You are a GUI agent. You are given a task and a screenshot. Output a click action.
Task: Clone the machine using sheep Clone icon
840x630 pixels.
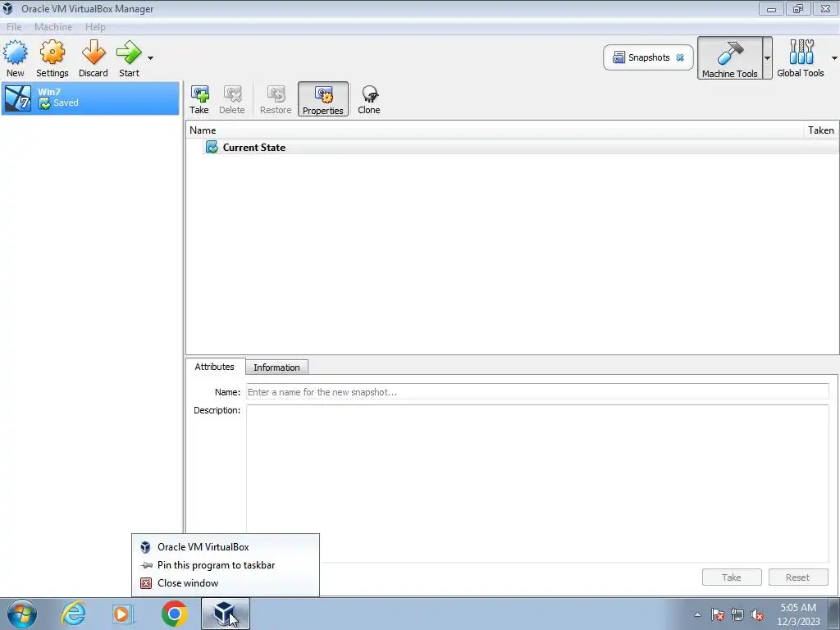coord(369,99)
